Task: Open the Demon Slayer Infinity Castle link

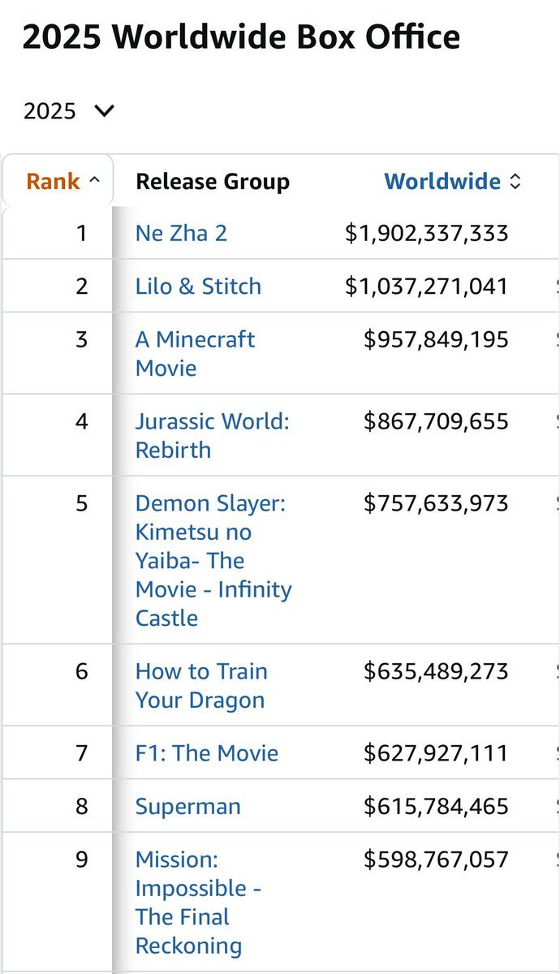Action: pos(213,560)
